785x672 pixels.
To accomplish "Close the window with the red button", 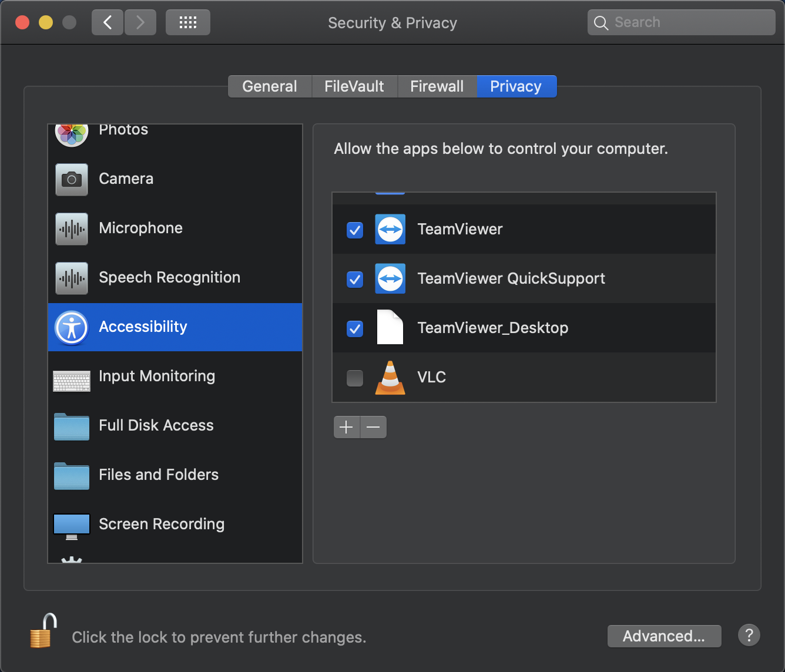I will tap(22, 22).
